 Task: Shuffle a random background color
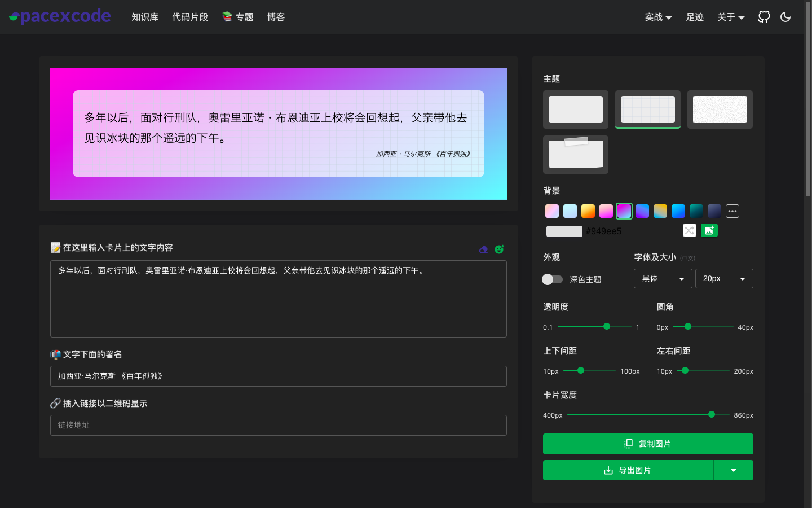tap(689, 230)
